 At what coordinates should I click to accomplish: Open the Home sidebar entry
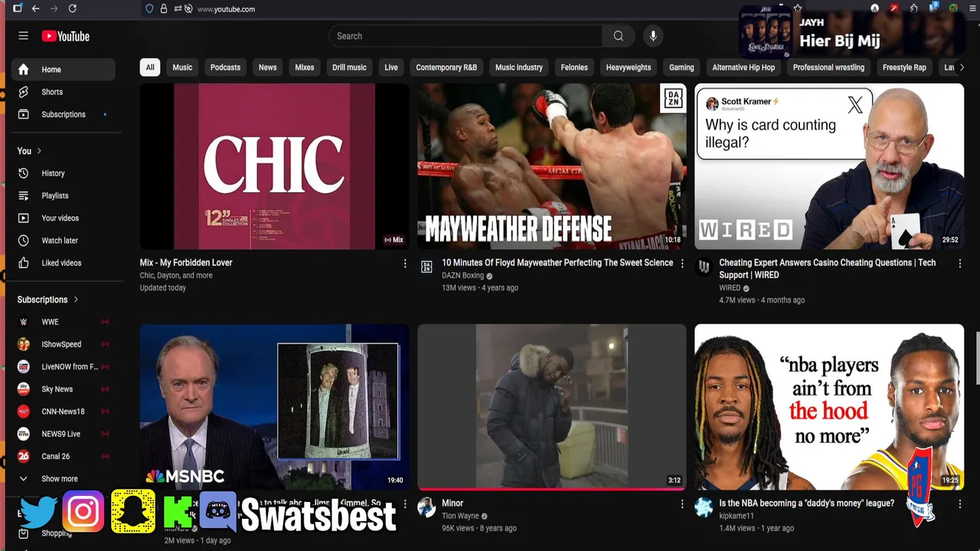coord(63,70)
